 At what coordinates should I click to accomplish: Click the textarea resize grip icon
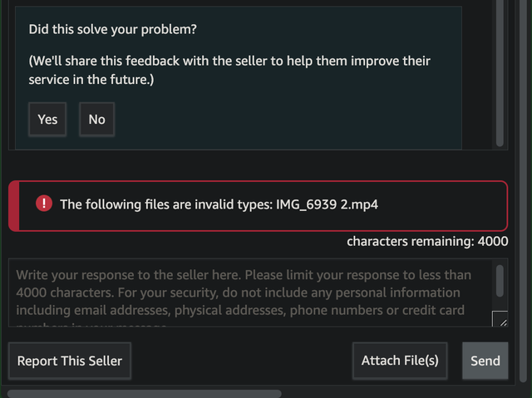click(x=500, y=319)
